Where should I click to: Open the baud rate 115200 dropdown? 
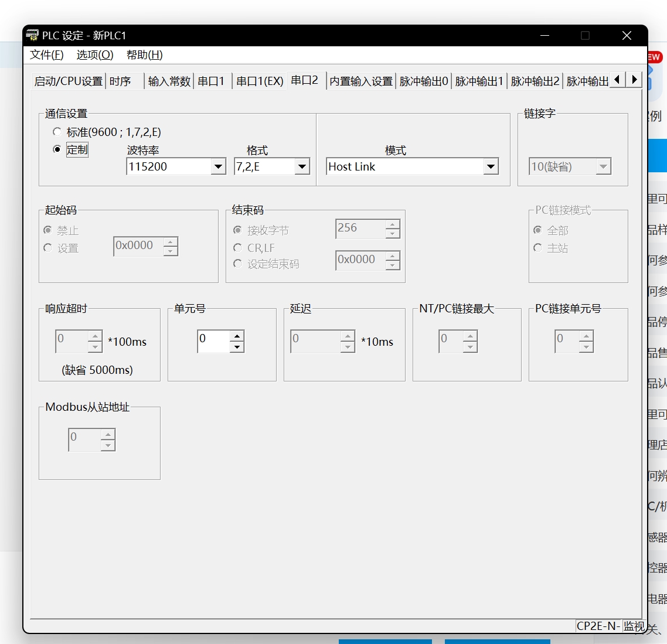[x=218, y=167]
